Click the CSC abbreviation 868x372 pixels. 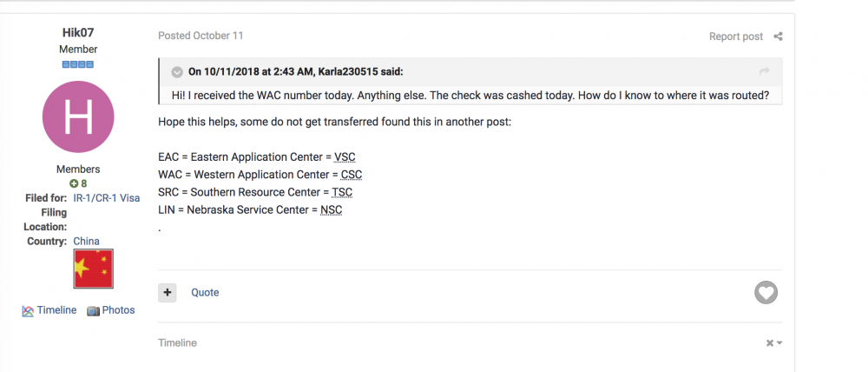[352, 175]
